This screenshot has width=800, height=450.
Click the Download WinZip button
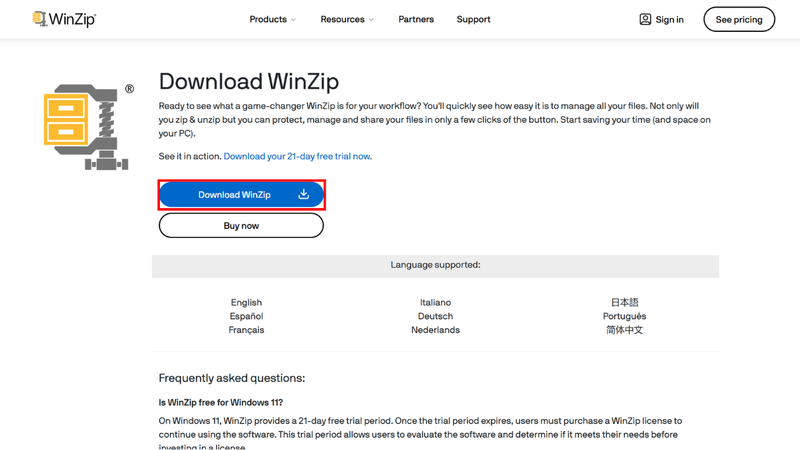point(241,194)
